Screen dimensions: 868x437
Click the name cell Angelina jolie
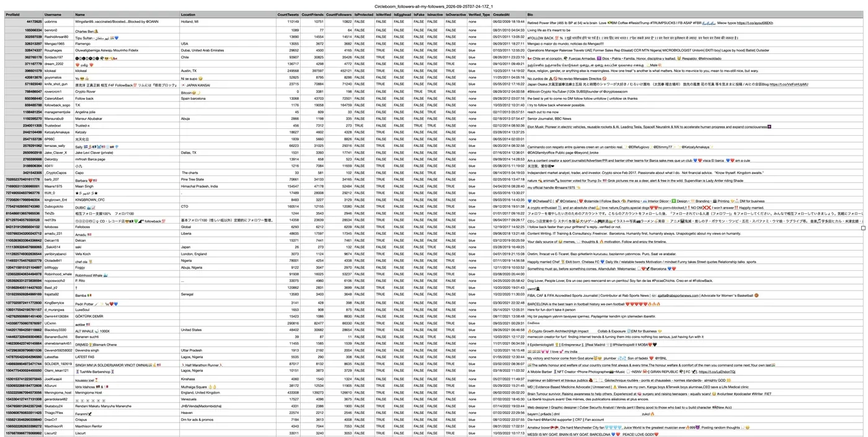point(86,113)
